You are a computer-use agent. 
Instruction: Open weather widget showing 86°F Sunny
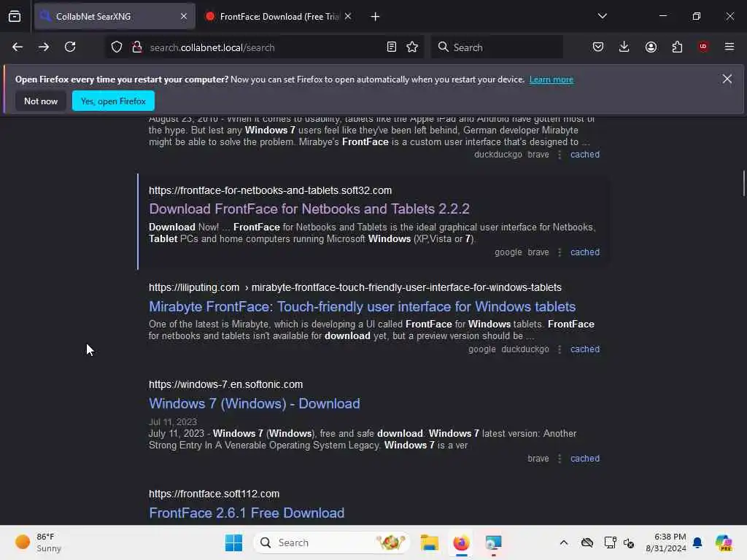tap(38, 542)
